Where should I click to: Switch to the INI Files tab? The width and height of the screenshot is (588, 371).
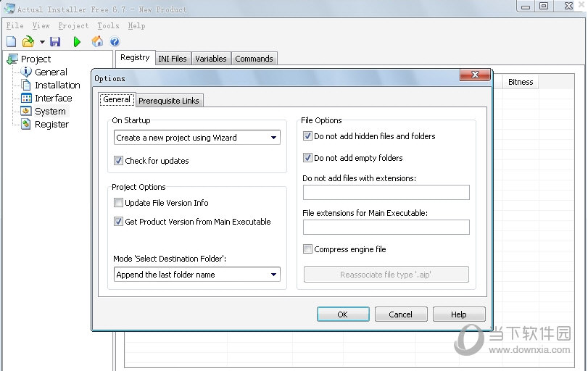point(173,59)
